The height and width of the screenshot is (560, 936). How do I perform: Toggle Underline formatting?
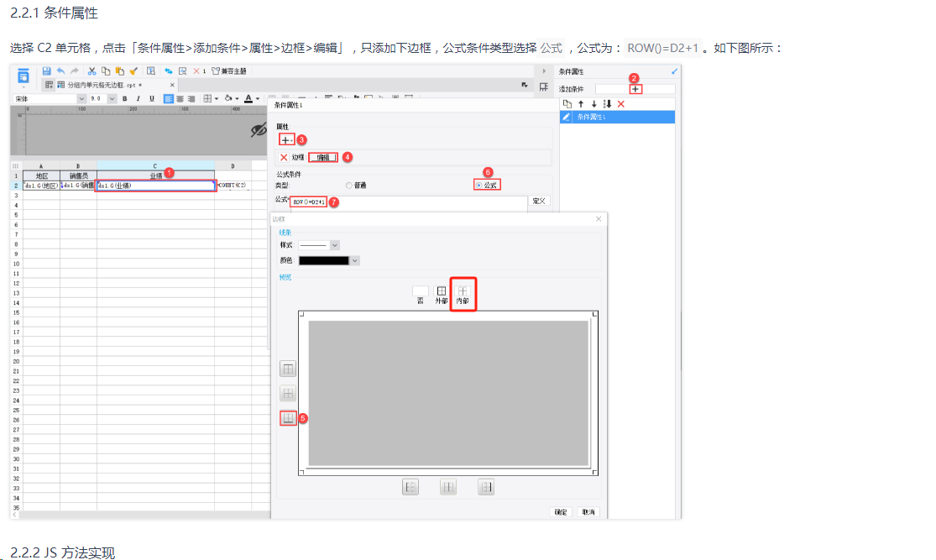pos(152,98)
